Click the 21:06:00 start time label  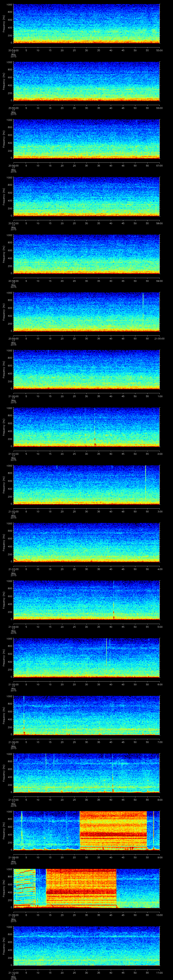[13, 742]
